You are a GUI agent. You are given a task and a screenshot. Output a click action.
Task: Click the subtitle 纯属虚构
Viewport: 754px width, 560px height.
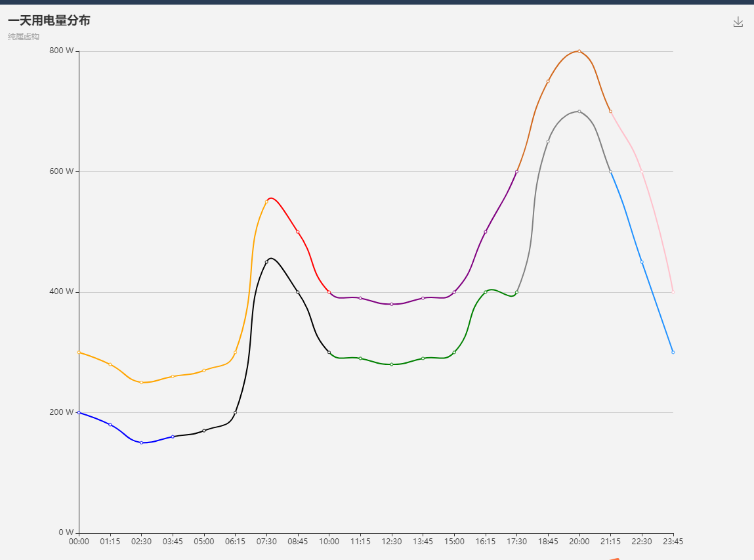24,37
